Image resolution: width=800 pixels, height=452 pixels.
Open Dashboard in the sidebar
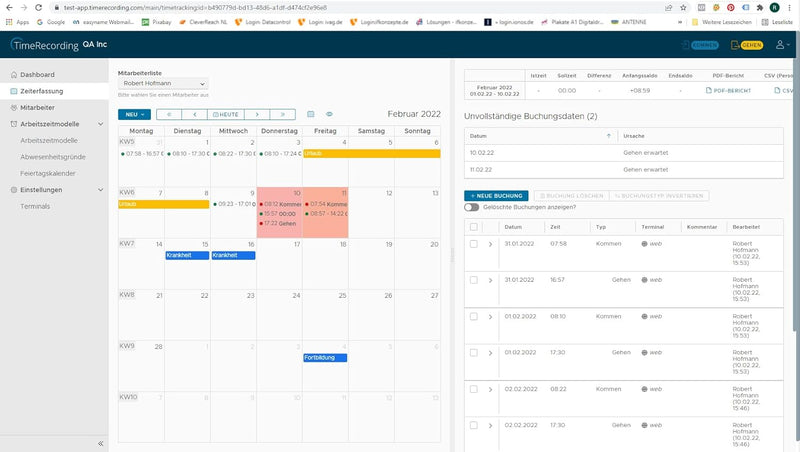point(37,75)
